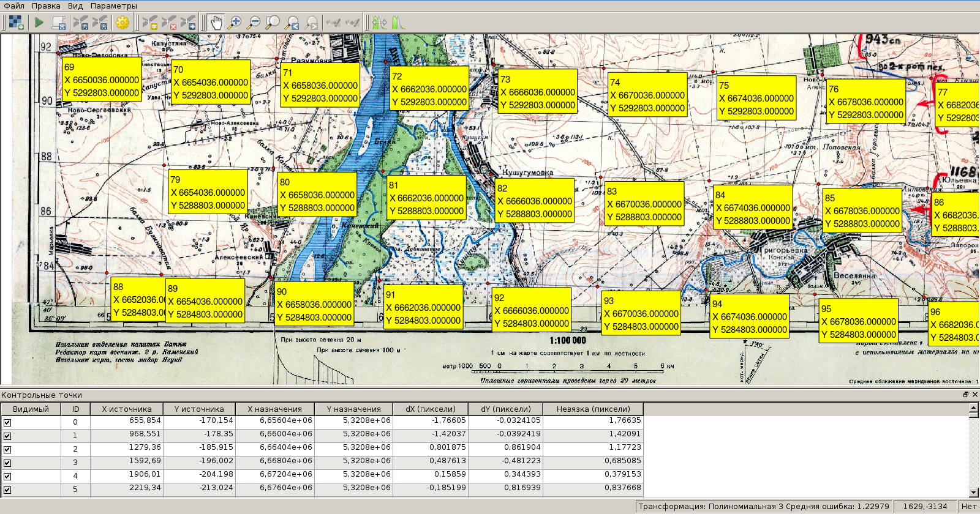The image size is (980, 514).
Task: Sort table by Невязка (пиксели) column header
Action: (x=593, y=409)
